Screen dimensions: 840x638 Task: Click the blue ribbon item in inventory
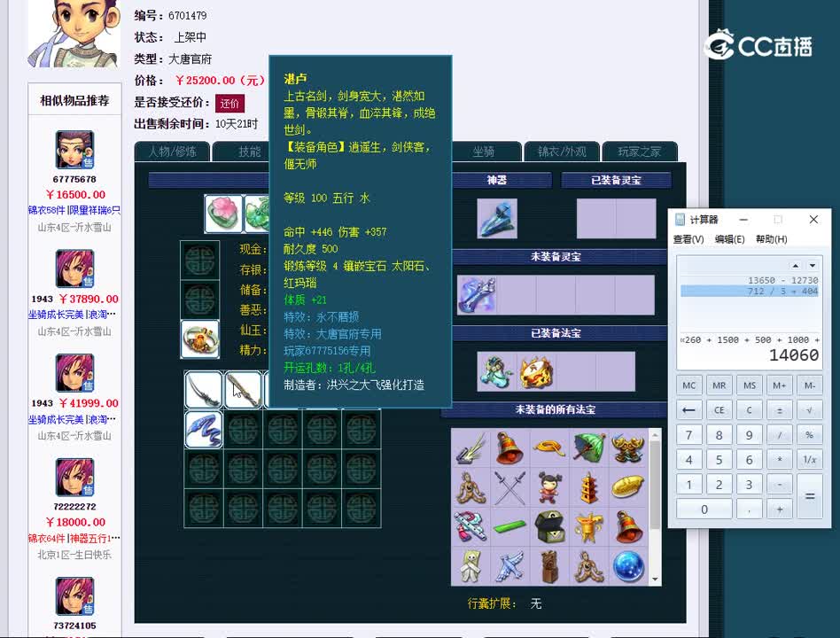tap(204, 429)
